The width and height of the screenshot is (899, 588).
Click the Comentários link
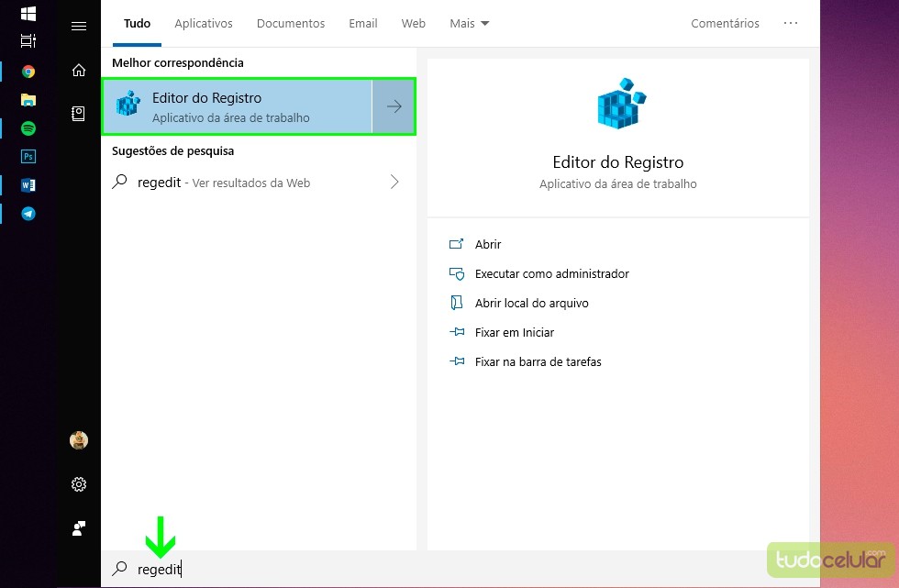point(725,24)
